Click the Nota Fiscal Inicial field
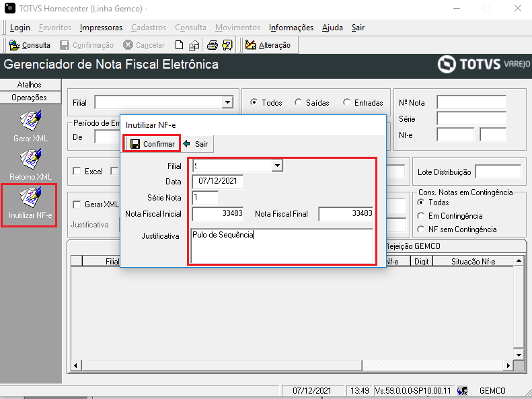The width and height of the screenshot is (532, 399). (217, 214)
